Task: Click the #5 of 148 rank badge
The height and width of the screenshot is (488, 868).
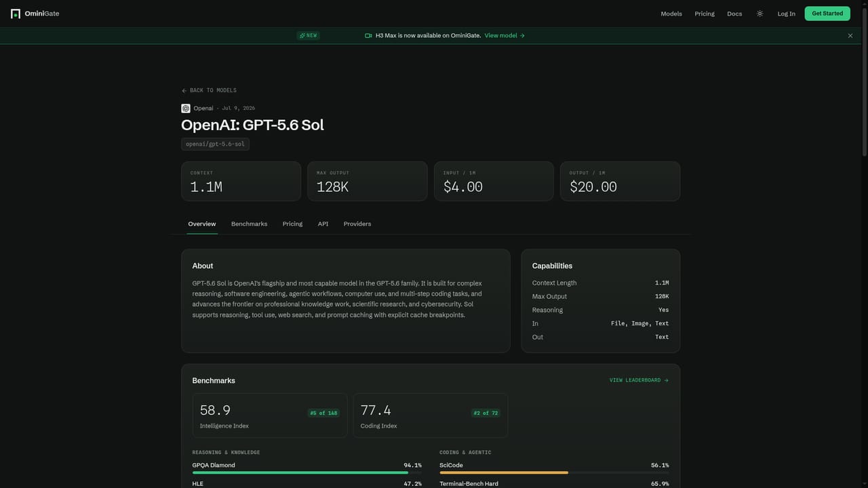Action: click(323, 413)
